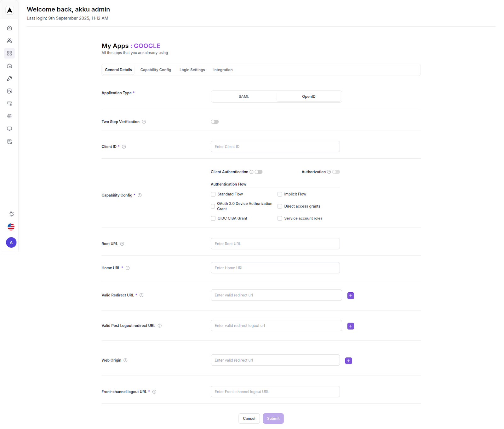Enable Two Step Verification
504x429 pixels.
coord(215,122)
